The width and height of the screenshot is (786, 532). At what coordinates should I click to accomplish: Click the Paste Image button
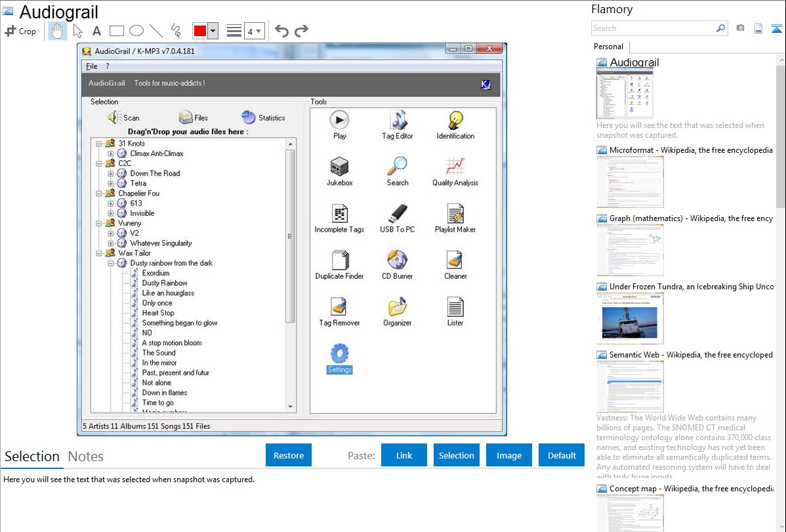tap(508, 455)
